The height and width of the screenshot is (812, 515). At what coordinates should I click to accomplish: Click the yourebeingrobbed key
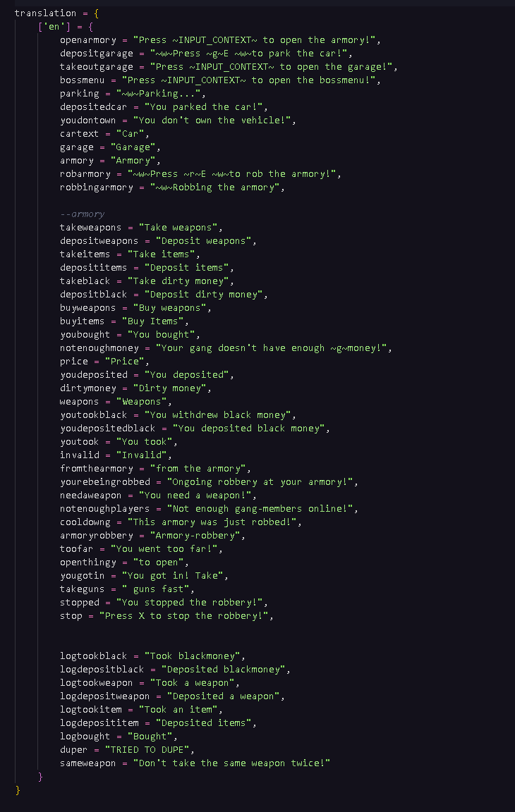[104, 482]
